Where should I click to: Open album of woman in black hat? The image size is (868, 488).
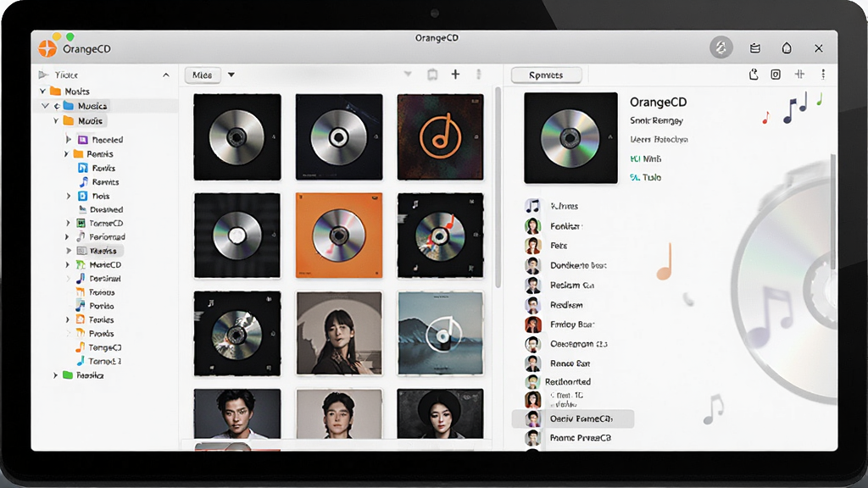[440, 413]
